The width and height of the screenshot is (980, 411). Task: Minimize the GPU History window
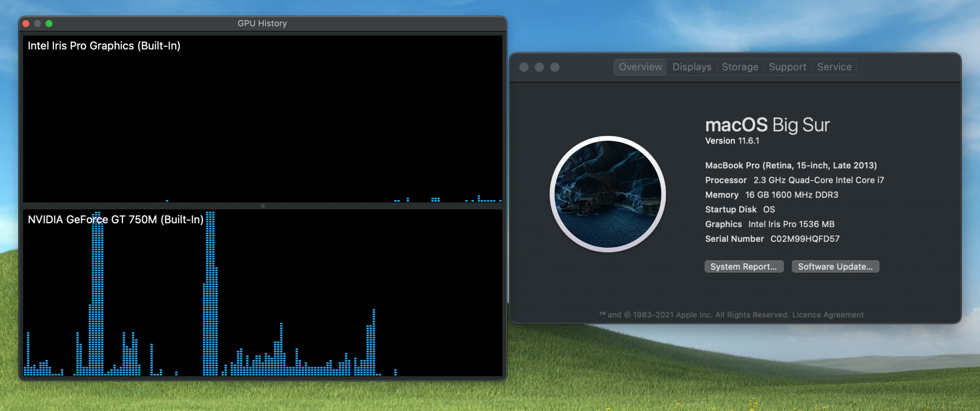tap(37, 24)
